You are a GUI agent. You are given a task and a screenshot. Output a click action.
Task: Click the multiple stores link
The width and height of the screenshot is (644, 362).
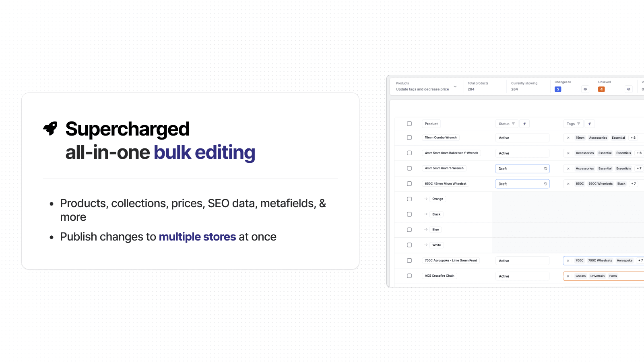[197, 237]
